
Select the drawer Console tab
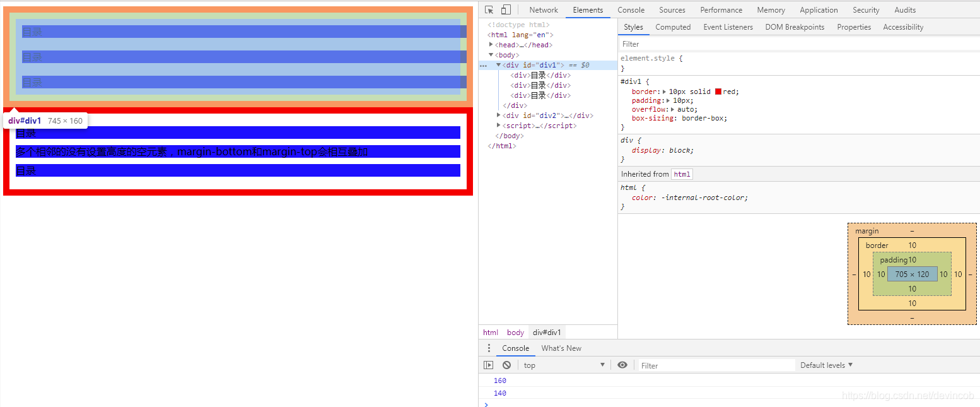515,348
